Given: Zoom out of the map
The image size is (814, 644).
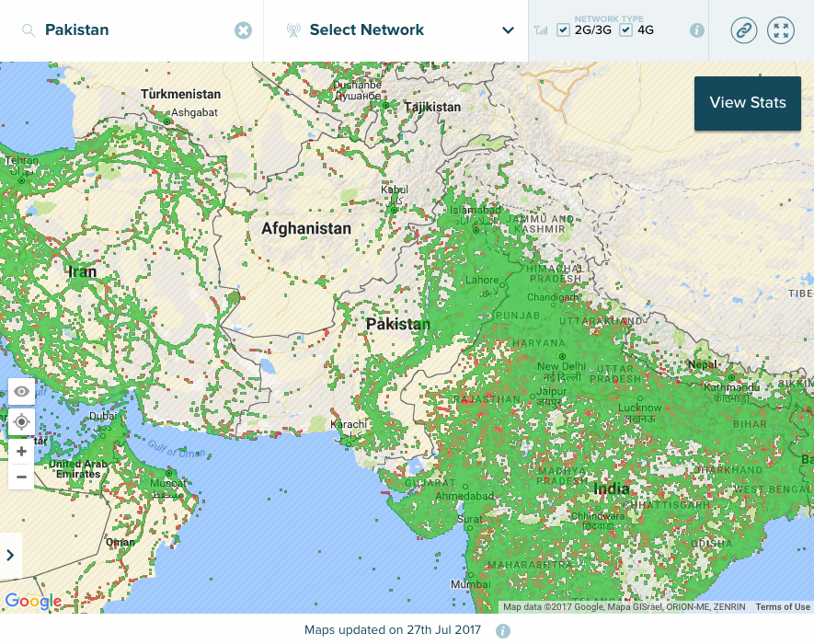Looking at the screenshot, I should (21, 477).
